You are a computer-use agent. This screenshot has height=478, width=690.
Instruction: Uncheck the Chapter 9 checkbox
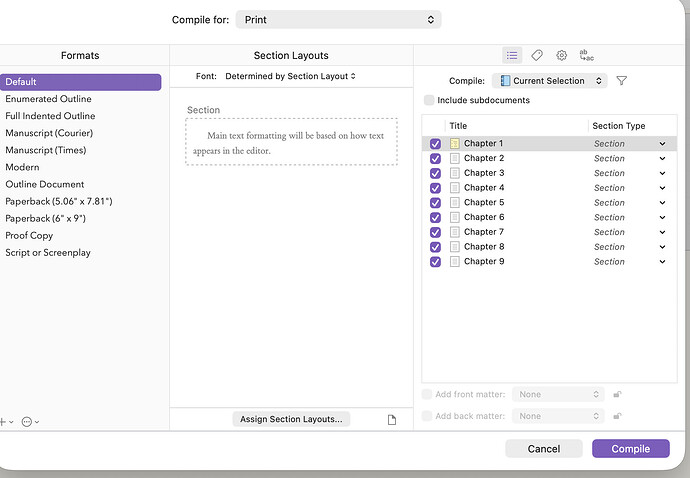click(x=435, y=262)
